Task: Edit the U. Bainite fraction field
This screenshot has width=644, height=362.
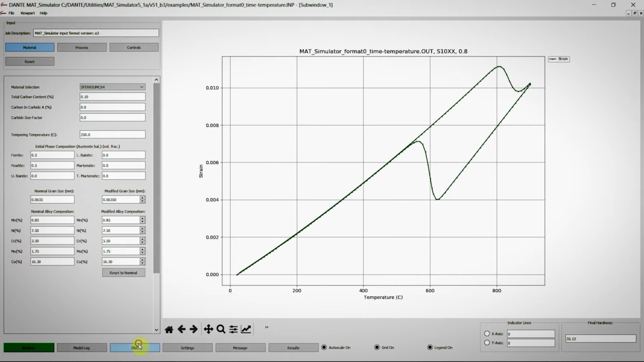Action: click(52, 176)
